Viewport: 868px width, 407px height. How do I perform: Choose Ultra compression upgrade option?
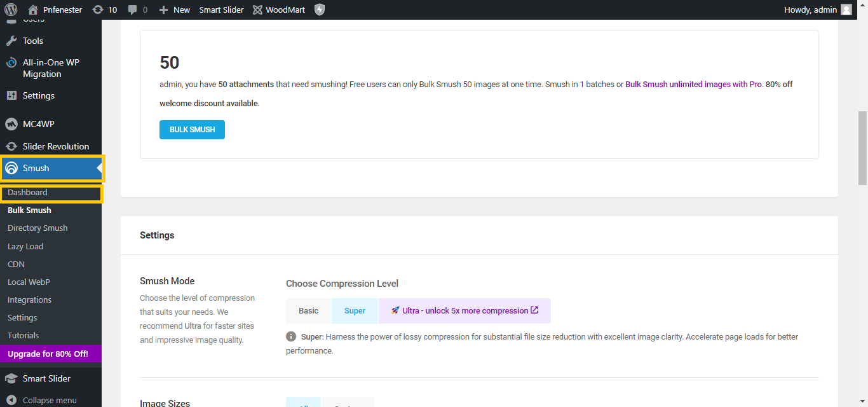[x=465, y=311]
